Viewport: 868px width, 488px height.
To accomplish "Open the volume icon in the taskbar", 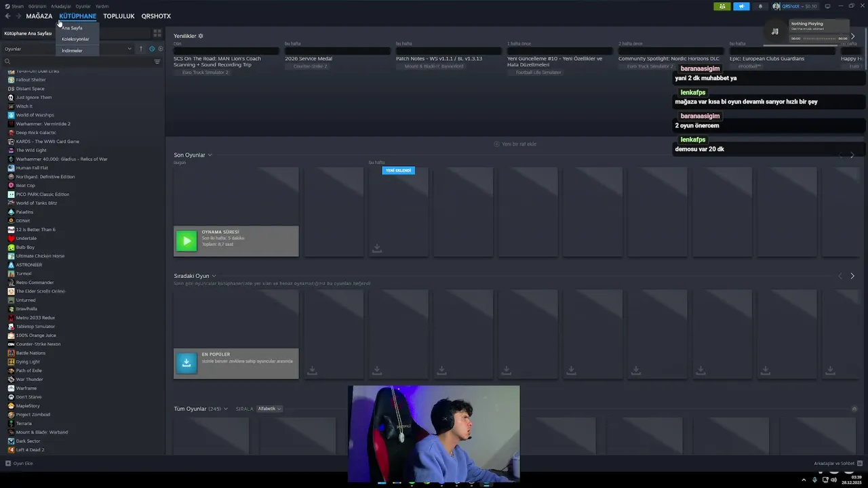I will [834, 480].
